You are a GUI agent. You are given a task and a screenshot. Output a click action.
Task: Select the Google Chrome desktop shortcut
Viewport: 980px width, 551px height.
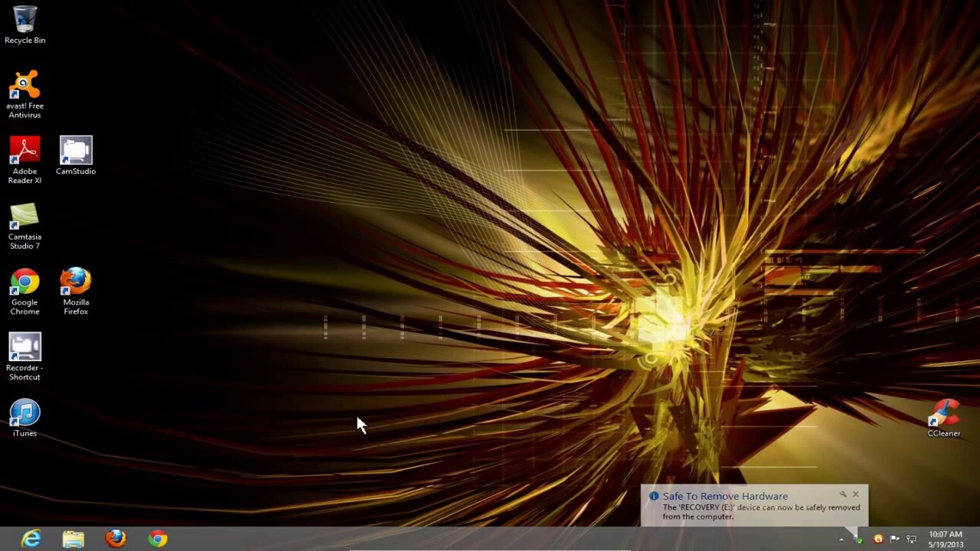24,292
